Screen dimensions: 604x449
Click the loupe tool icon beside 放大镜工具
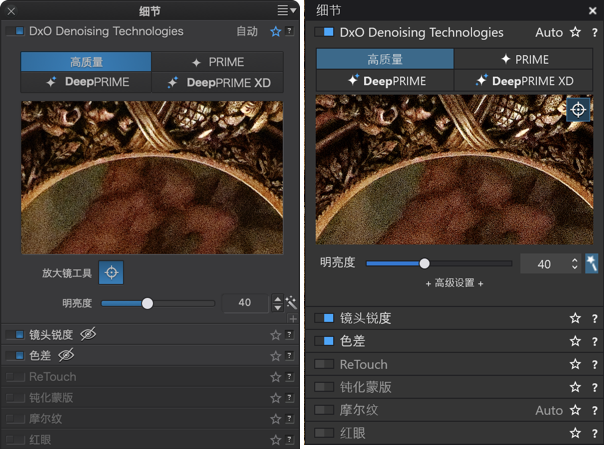coord(111,273)
